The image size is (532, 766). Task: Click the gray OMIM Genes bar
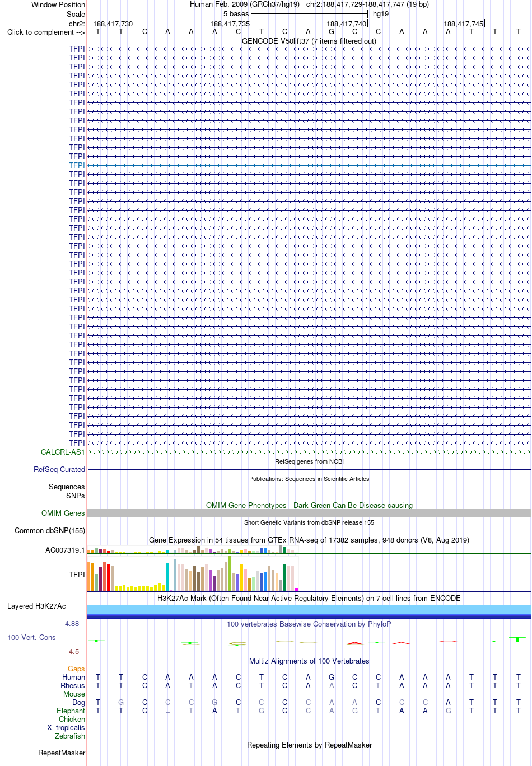click(309, 513)
